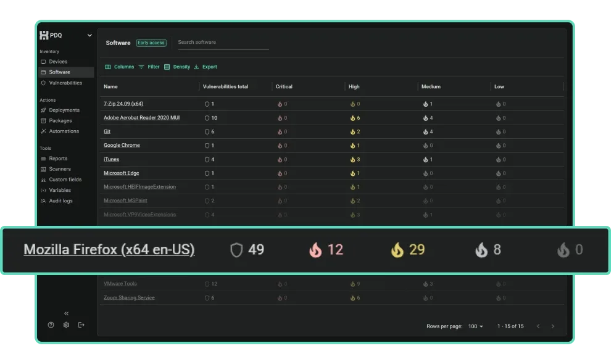Open VMware Tools link
The height and width of the screenshot is (364, 611).
click(x=120, y=284)
